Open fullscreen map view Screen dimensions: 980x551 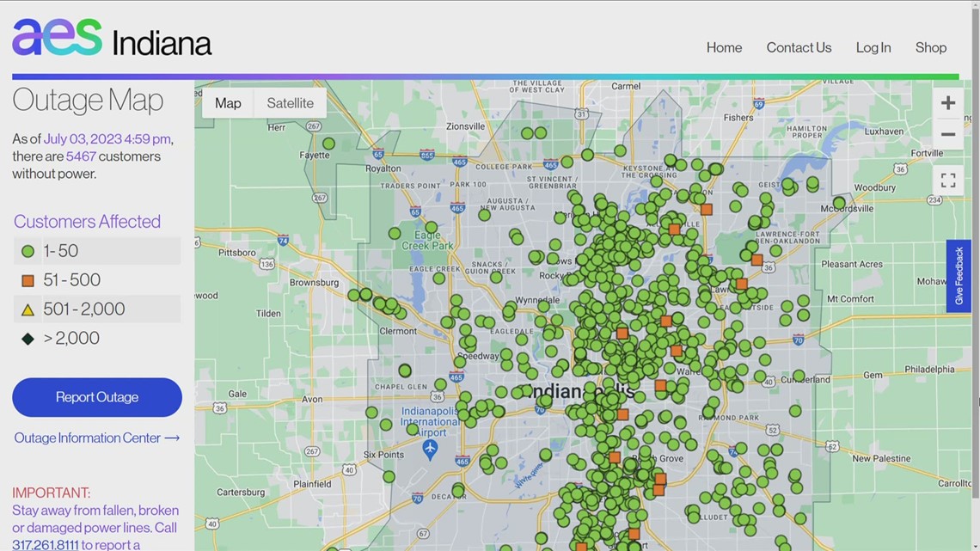pos(948,180)
